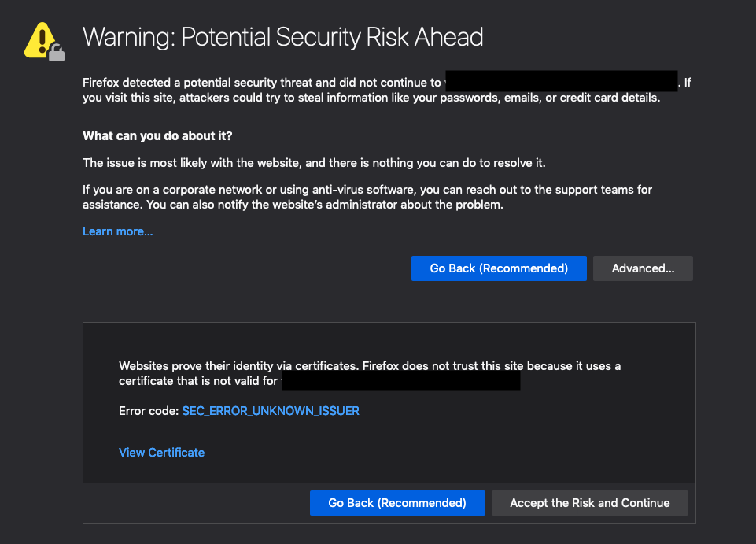This screenshot has height=544, width=756.
Task: Click the paragraph starting 'Websites prove their identity'
Action: [x=369, y=374]
